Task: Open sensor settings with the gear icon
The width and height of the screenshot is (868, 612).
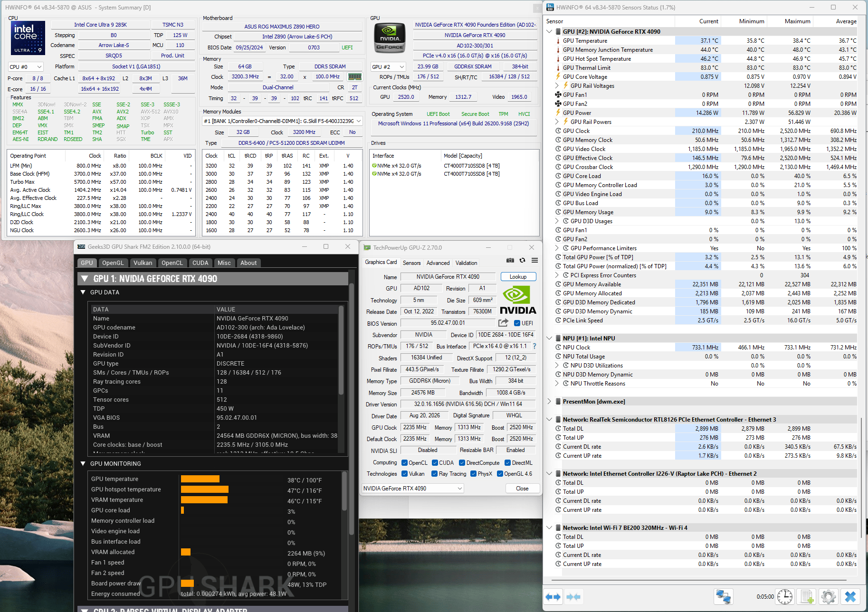Action: pyautogui.click(x=829, y=597)
